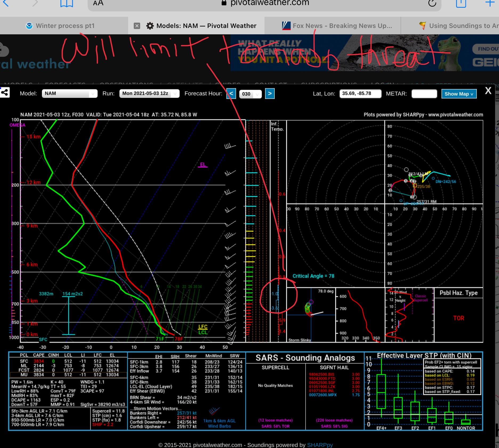Click the PW = 1.6in value
499x448 pixels.
point(22,382)
